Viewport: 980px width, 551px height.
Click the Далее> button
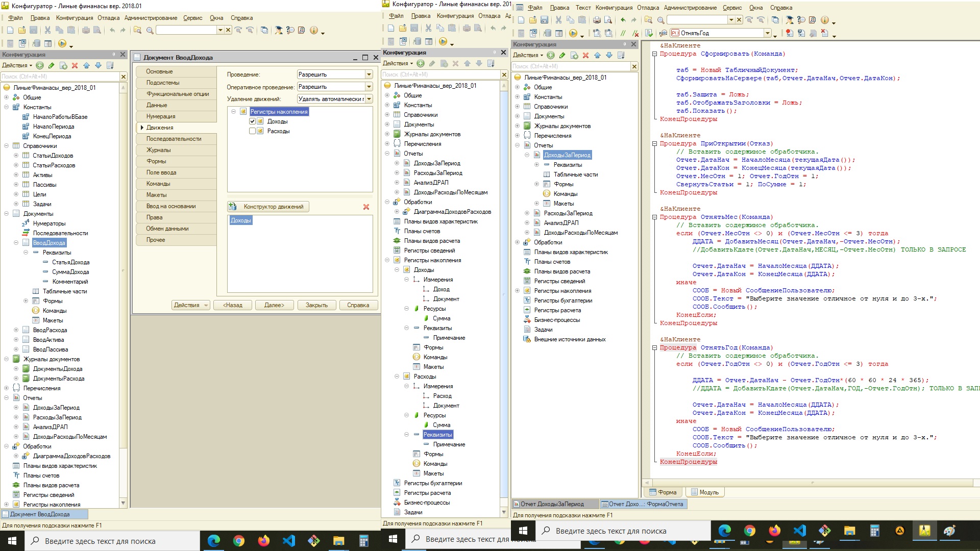click(x=274, y=305)
